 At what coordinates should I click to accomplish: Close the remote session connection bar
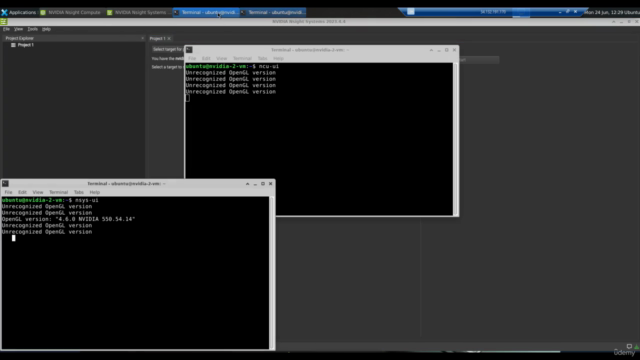tap(576, 12)
